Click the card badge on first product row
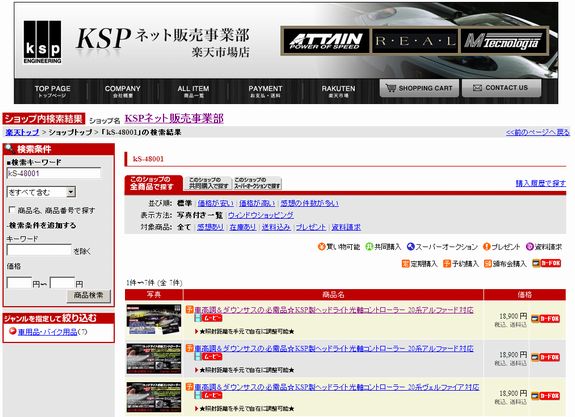Viewport: 575px width, 417px height. coord(545,318)
